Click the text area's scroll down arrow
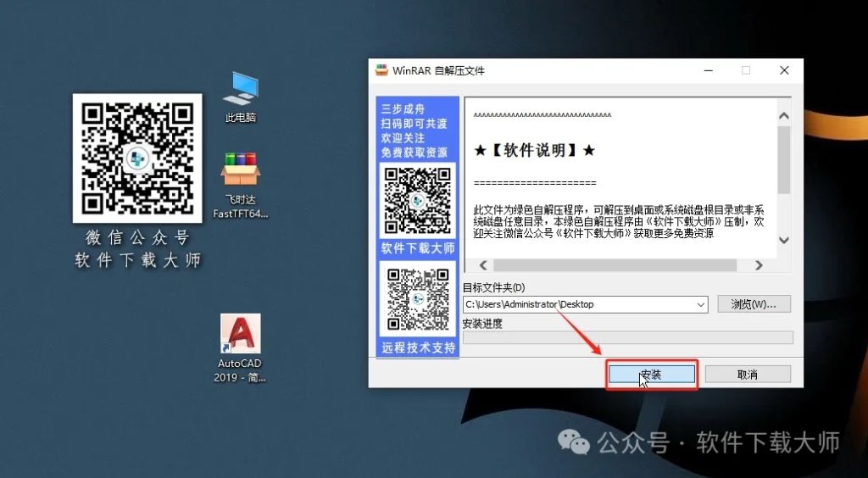Image resolution: width=868 pixels, height=478 pixels. click(783, 240)
